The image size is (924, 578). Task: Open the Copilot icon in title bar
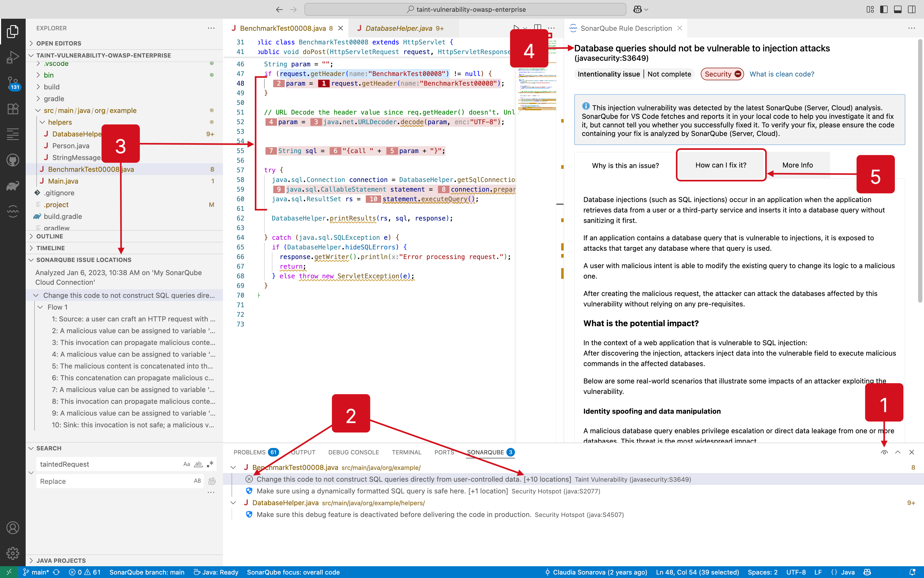point(637,10)
